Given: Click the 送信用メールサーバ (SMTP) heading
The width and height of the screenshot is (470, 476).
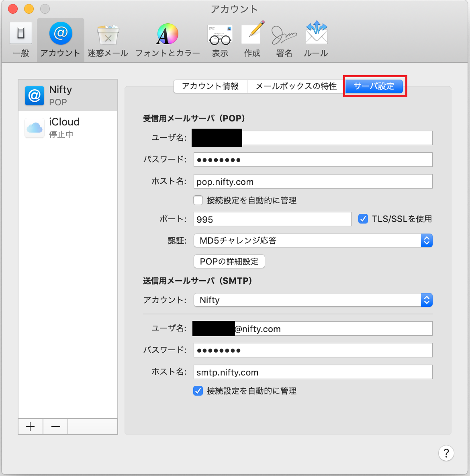Looking at the screenshot, I should click(198, 281).
